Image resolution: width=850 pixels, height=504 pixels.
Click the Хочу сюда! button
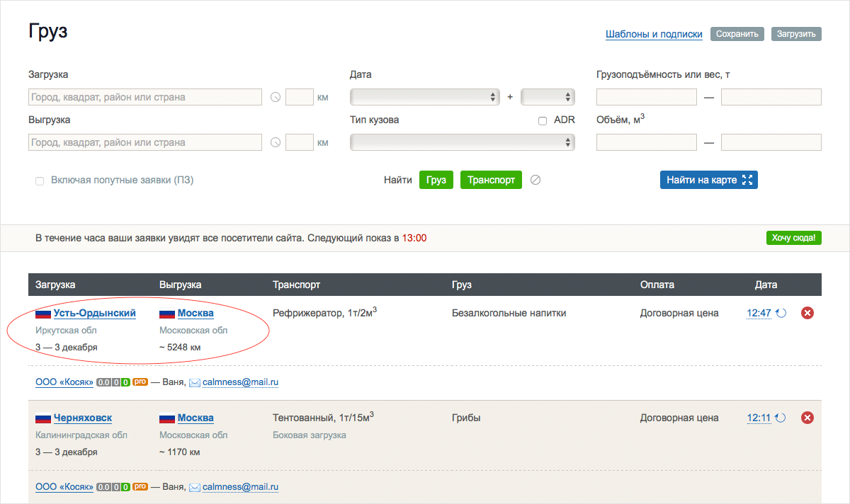point(793,238)
